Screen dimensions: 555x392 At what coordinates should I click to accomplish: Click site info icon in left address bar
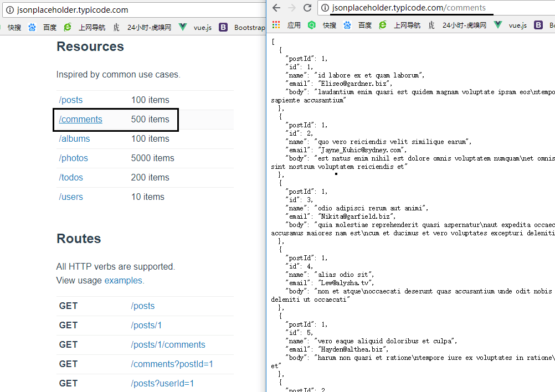point(10,10)
